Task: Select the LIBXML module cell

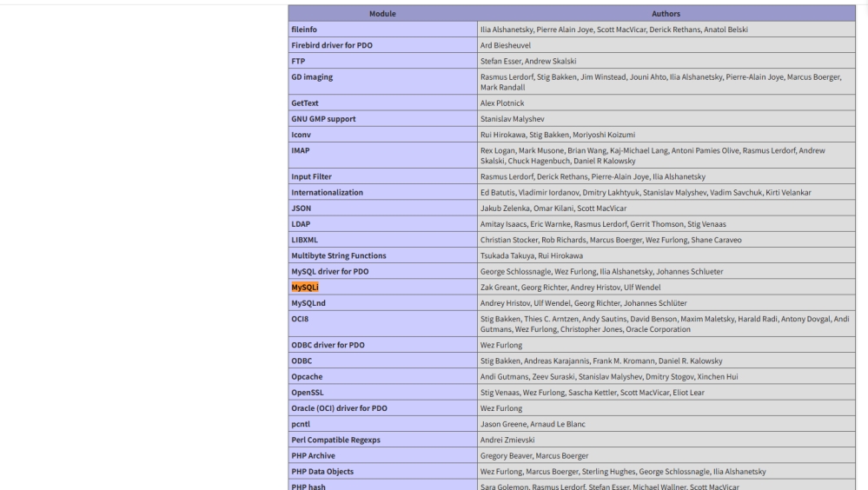Action: [x=382, y=240]
